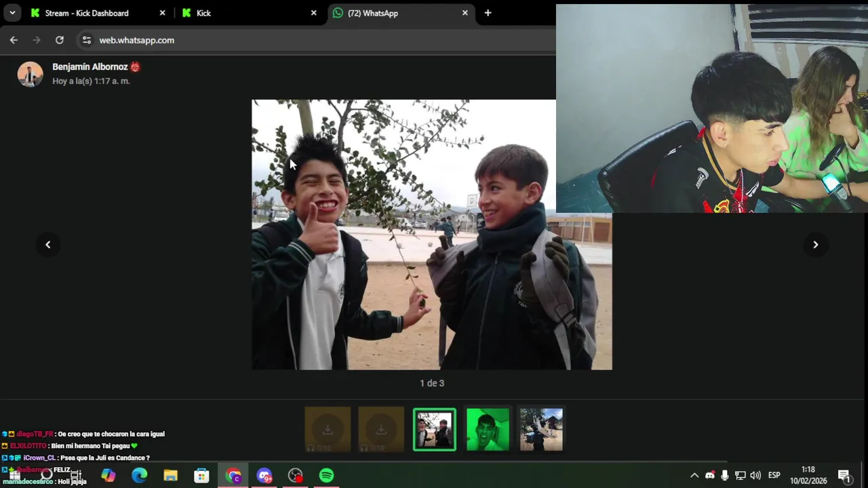
Task: Click the '1 de 3' image counter
Action: coord(432,384)
